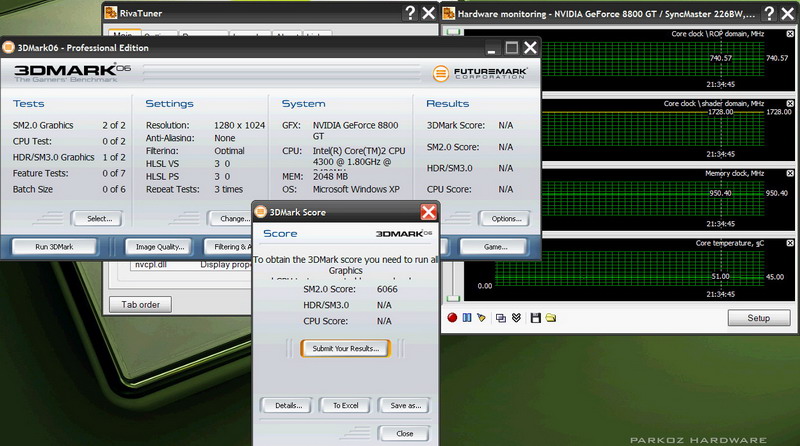This screenshot has height=446, width=800.
Task: Click the double down-chevron icon in Hardware monitoring
Action: [x=516, y=317]
